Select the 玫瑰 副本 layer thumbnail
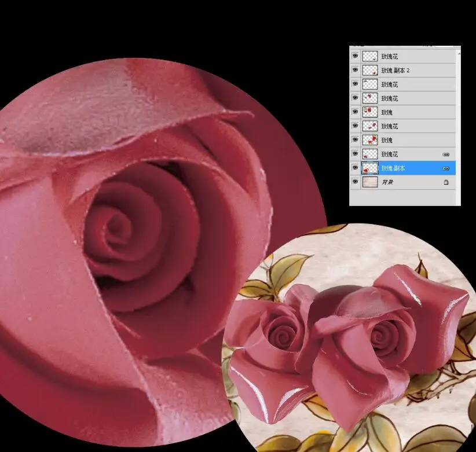The image size is (476, 452). 370,168
